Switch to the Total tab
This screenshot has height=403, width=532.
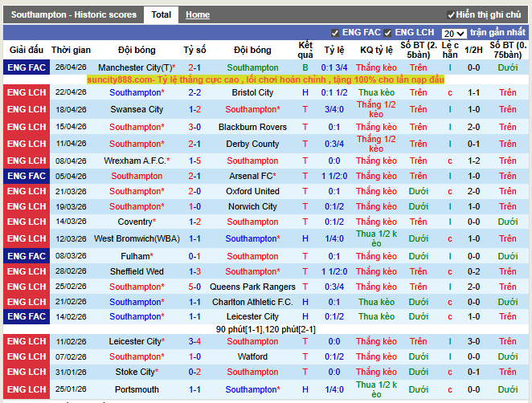click(x=162, y=14)
